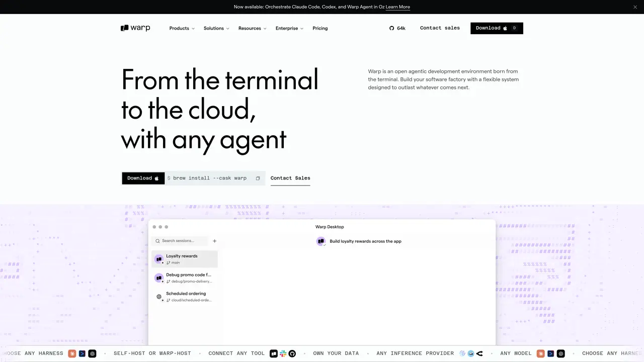
Task: Click the OpenAI icon after ANY MODEL
Action: 560,353
